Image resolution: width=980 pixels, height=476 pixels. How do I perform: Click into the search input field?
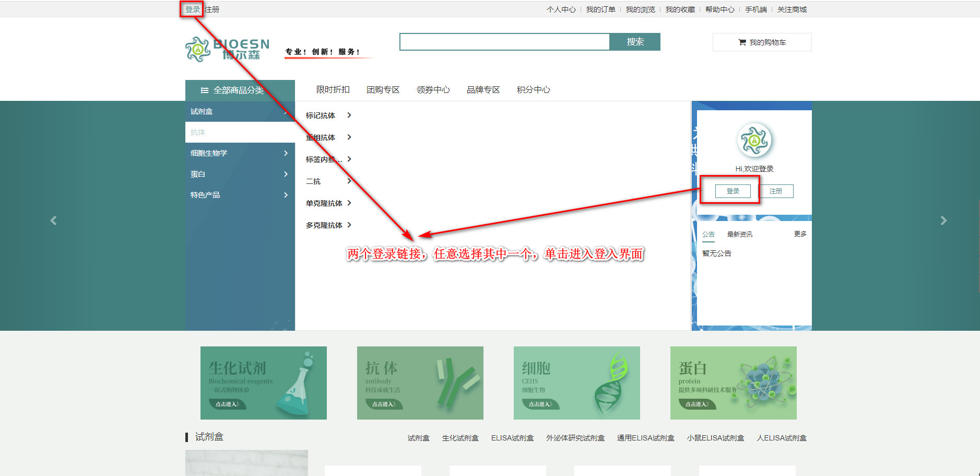504,42
